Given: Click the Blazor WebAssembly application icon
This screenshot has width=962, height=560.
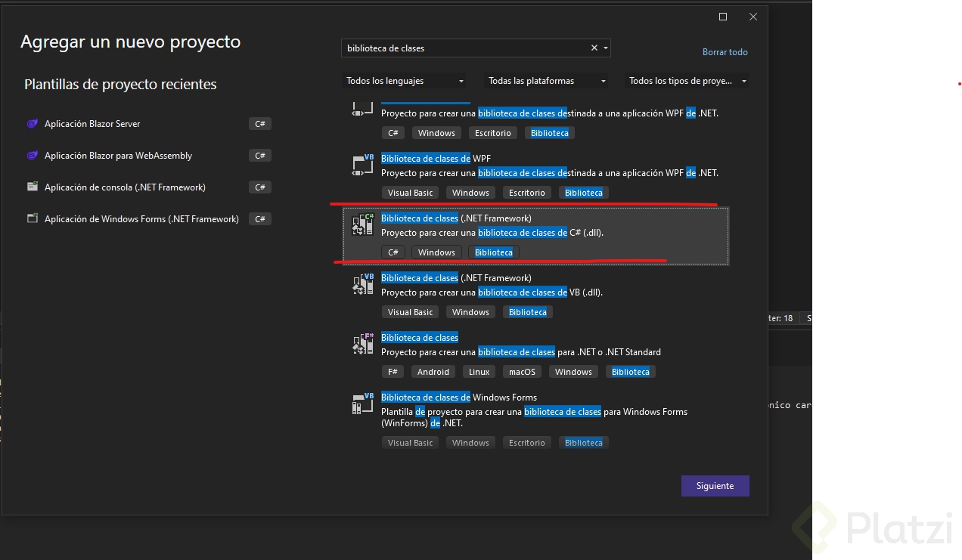Looking at the screenshot, I should 33,156.
